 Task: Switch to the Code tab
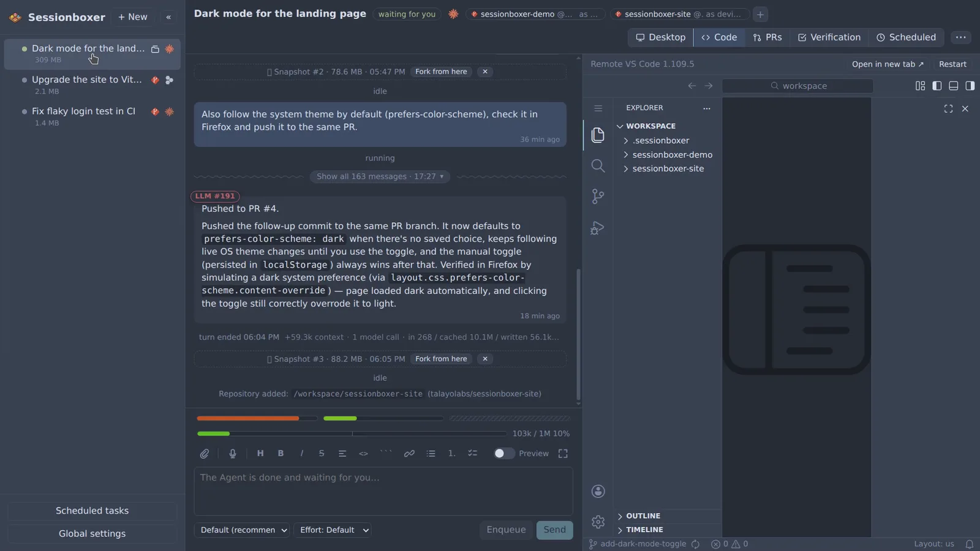(x=719, y=37)
